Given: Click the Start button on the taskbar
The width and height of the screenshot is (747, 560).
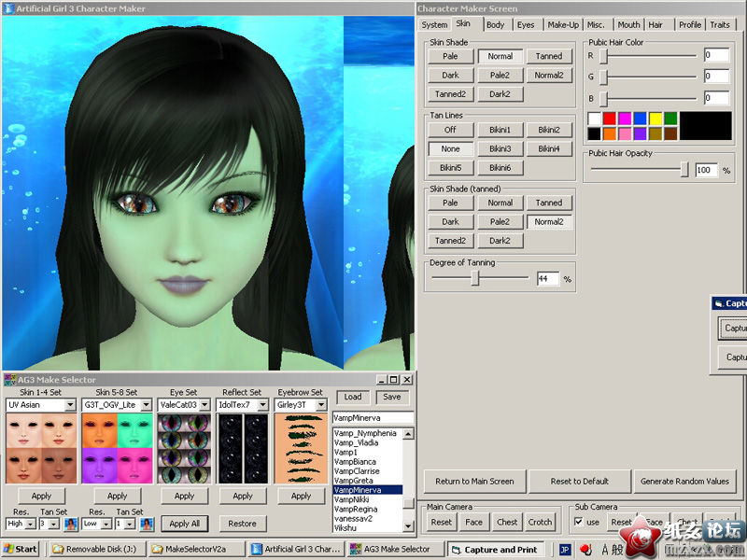Looking at the screenshot, I should click(21, 550).
